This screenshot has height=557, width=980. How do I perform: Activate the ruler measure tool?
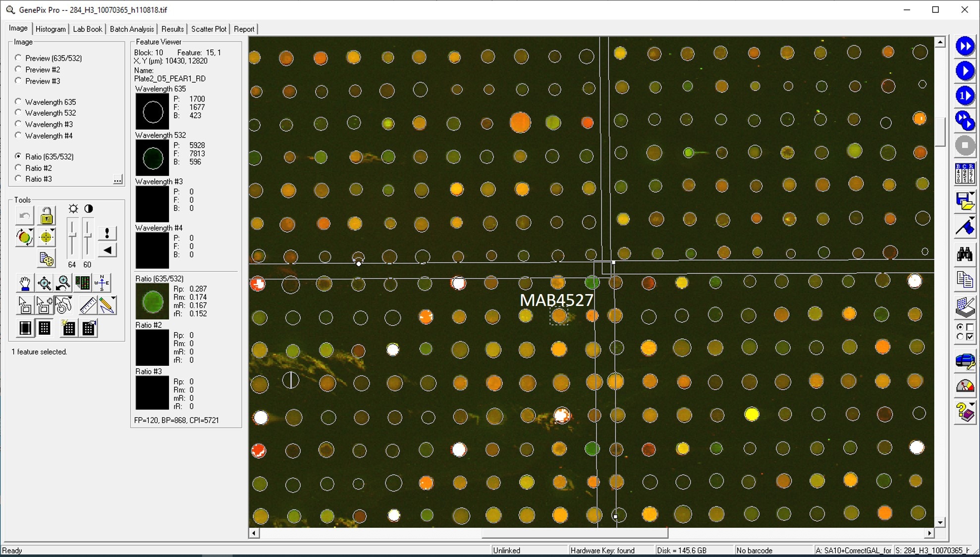coord(88,305)
